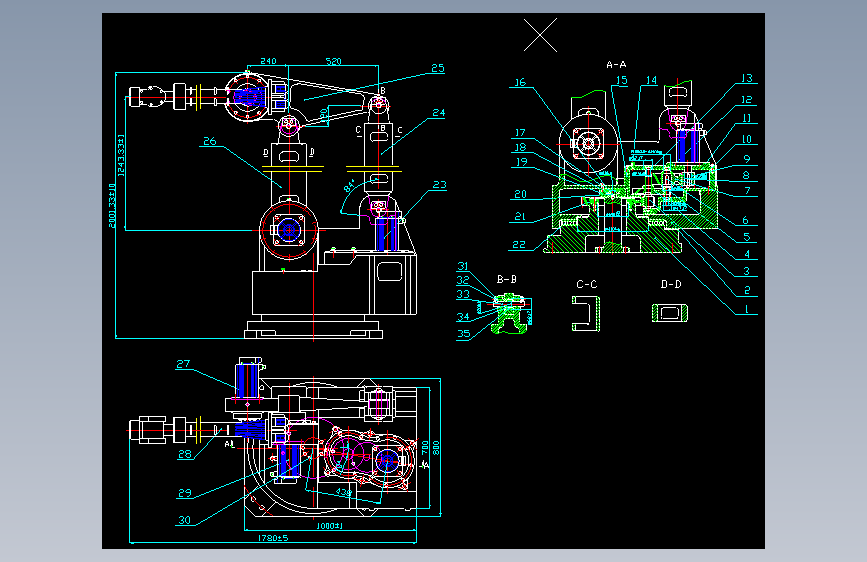
Task: Select callout number 11 on right side
Action: tap(746, 118)
